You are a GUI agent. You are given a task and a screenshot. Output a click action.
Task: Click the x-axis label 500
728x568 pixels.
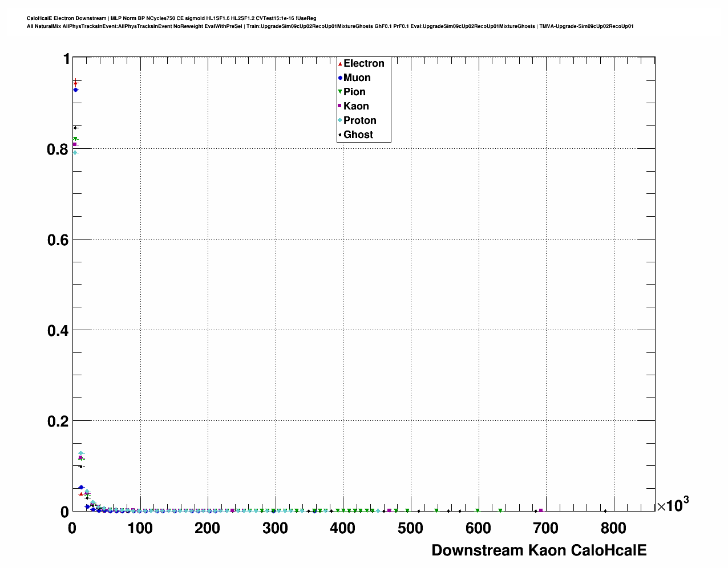coord(410,529)
